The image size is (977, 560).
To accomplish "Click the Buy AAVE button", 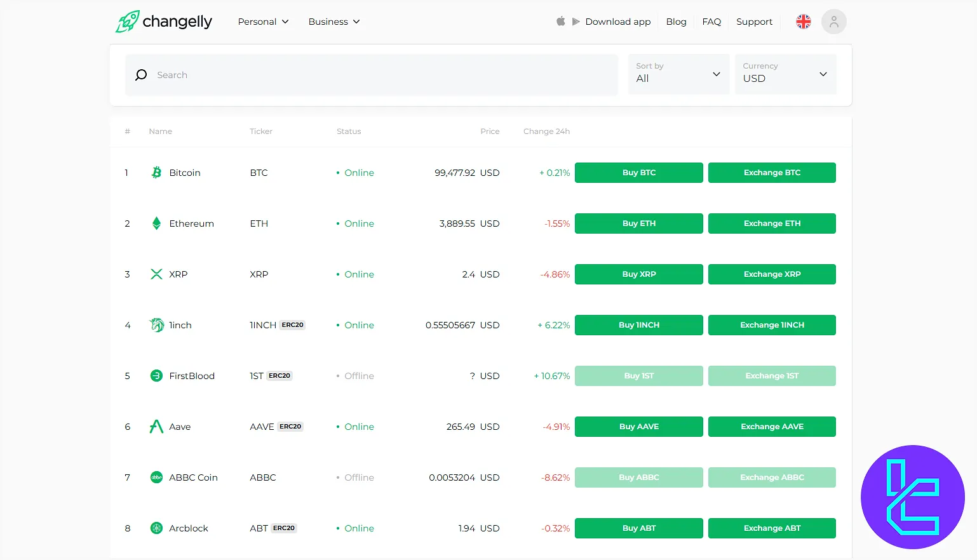I will pos(639,427).
